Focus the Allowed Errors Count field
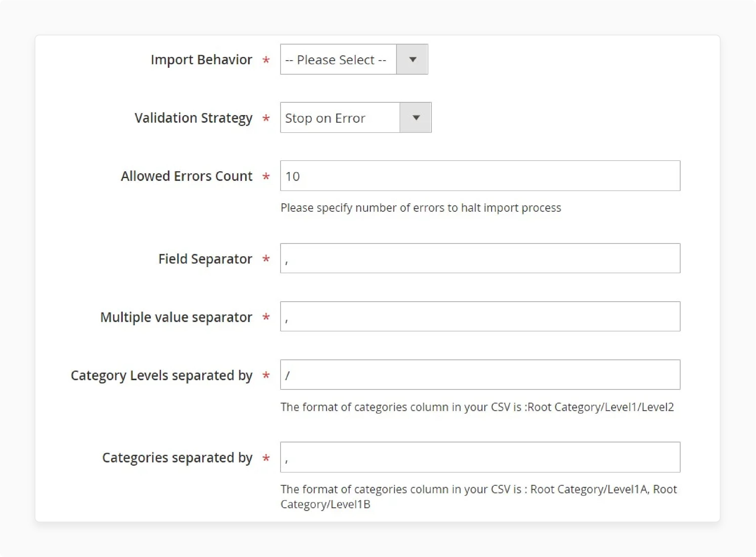This screenshot has height=557, width=756. pyautogui.click(x=480, y=176)
